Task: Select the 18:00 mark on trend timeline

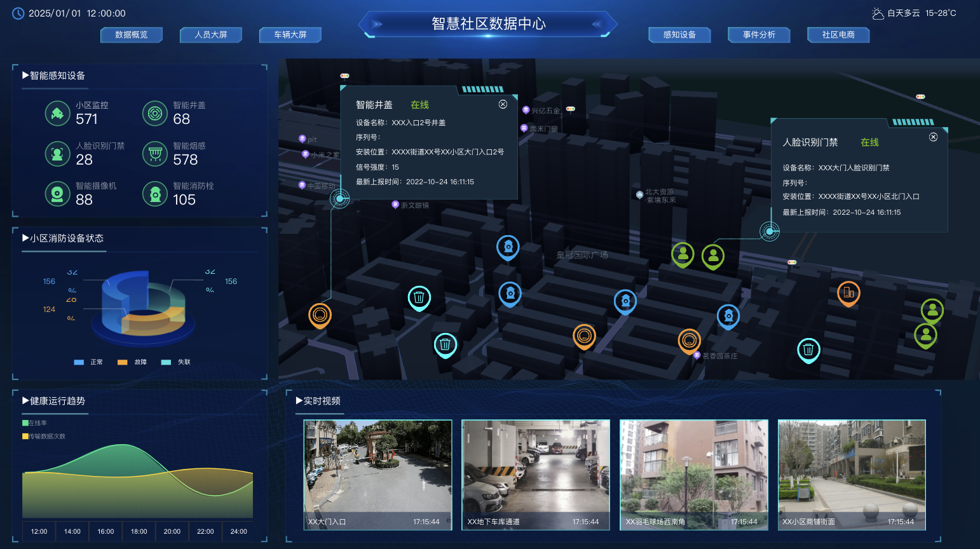Action: coord(139,531)
